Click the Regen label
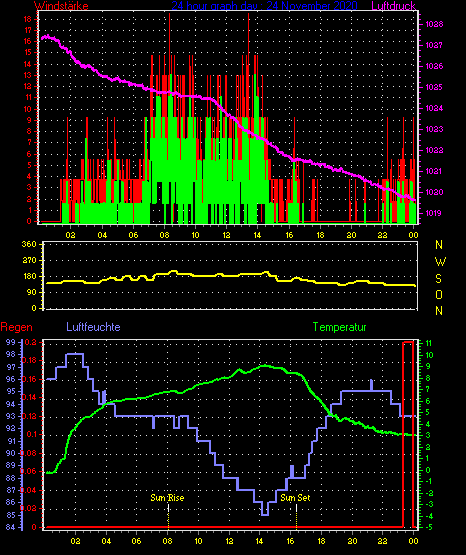 click(x=16, y=327)
